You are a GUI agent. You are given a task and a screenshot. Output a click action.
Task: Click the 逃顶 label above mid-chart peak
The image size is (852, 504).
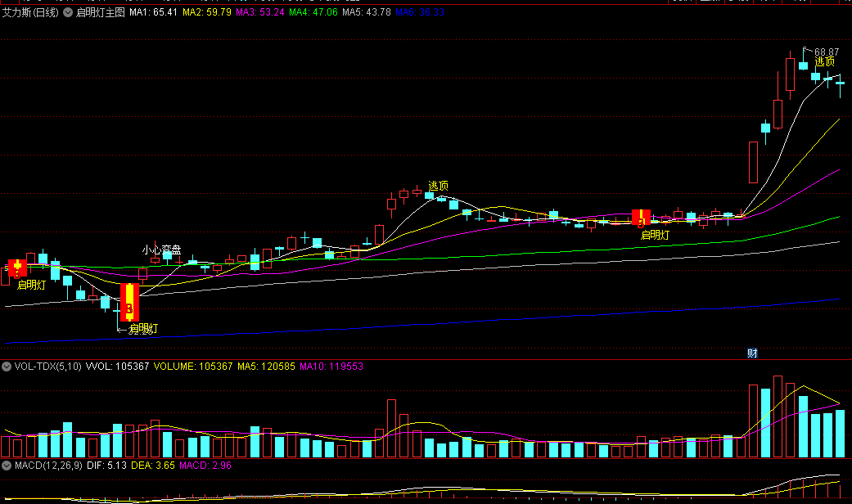(x=438, y=186)
